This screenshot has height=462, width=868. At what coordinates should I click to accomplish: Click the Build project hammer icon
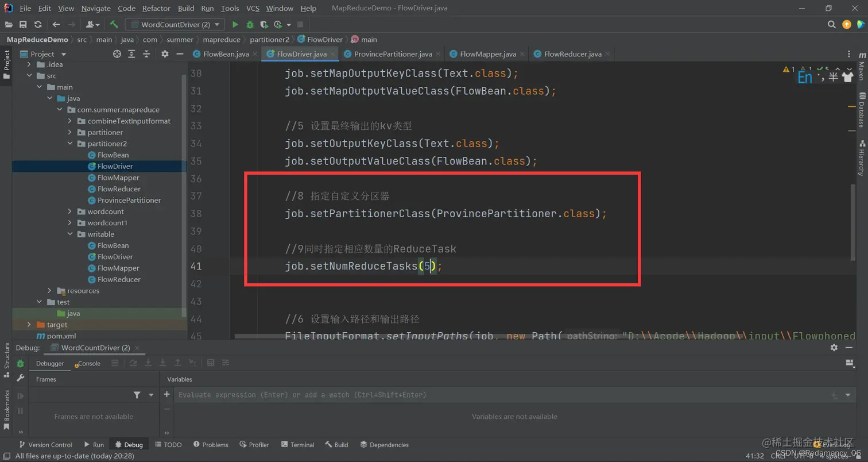click(114, 24)
